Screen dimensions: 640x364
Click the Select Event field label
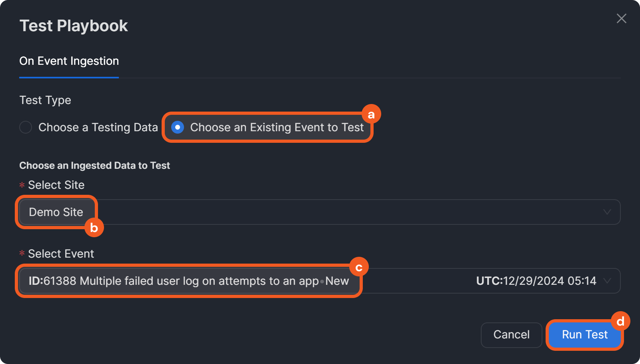click(61, 254)
